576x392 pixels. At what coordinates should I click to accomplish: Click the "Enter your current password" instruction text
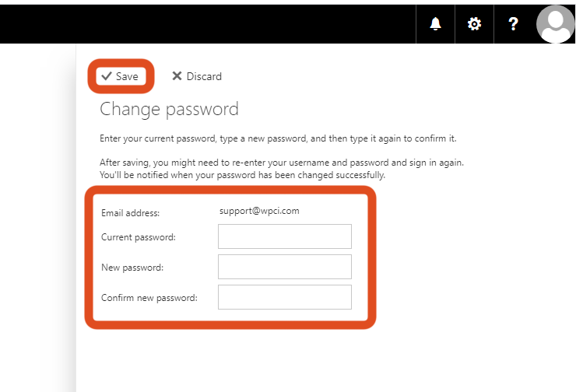(x=278, y=138)
